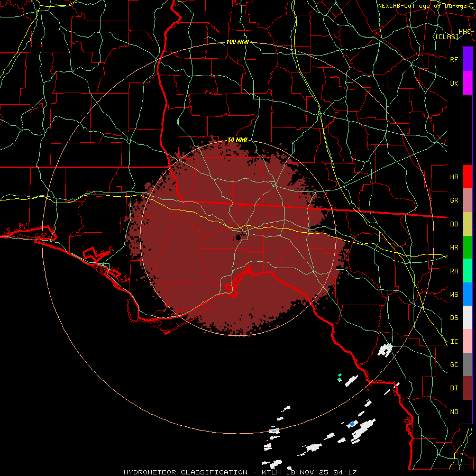Click the "100 NMI" range ring label
This screenshot has height=476, width=476.
pos(237,42)
